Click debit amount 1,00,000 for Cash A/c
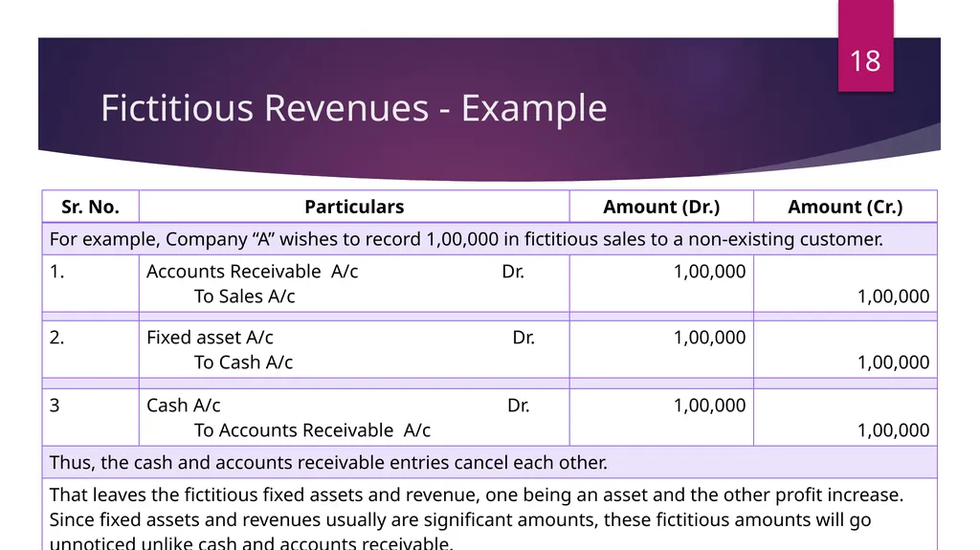Image resolution: width=980 pixels, height=550 pixels. [x=709, y=405]
